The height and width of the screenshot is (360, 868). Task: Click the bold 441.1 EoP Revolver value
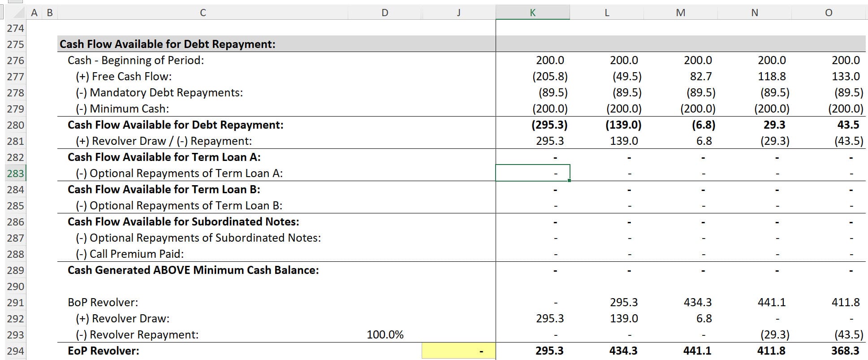point(697,351)
